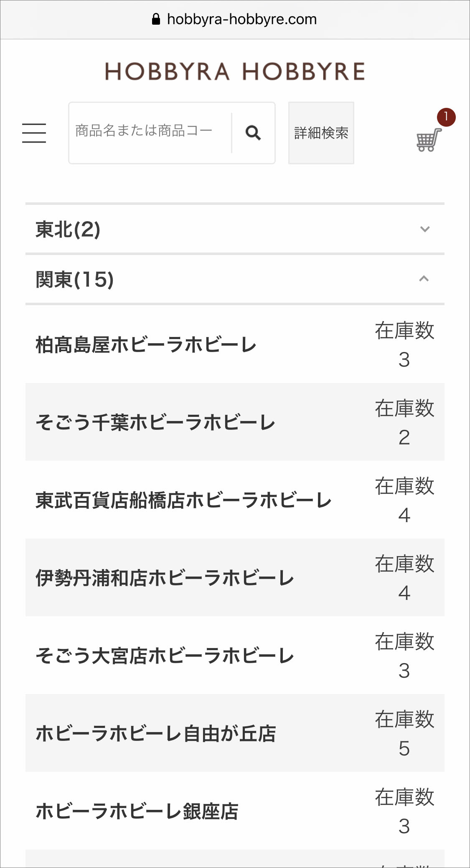
Task: Collapse the 関東(15) region chevron
Action: click(x=424, y=279)
